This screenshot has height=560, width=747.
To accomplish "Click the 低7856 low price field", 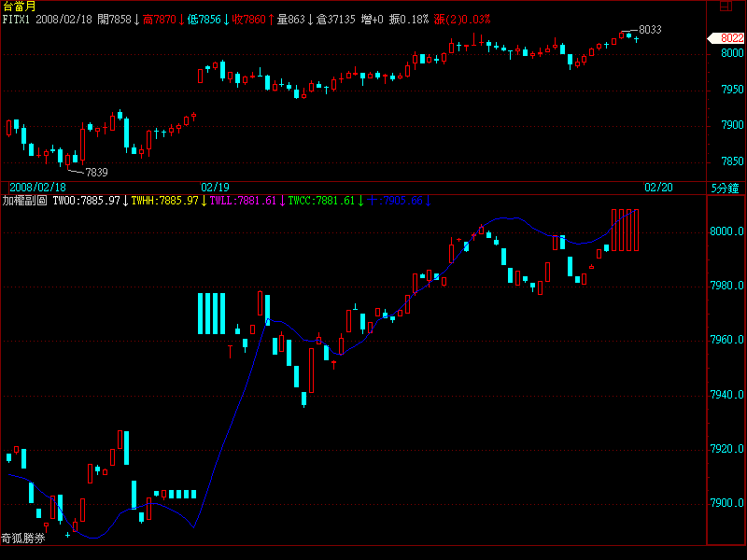I will point(204,19).
